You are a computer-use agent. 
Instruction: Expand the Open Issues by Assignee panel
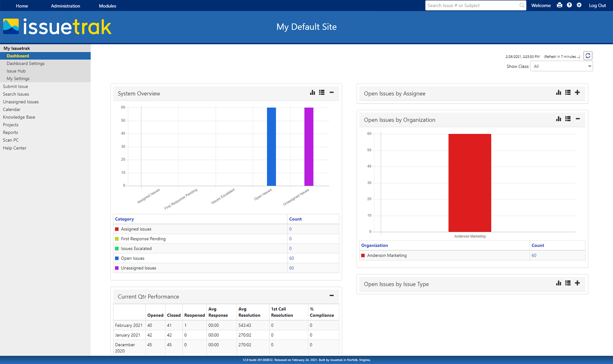click(577, 92)
